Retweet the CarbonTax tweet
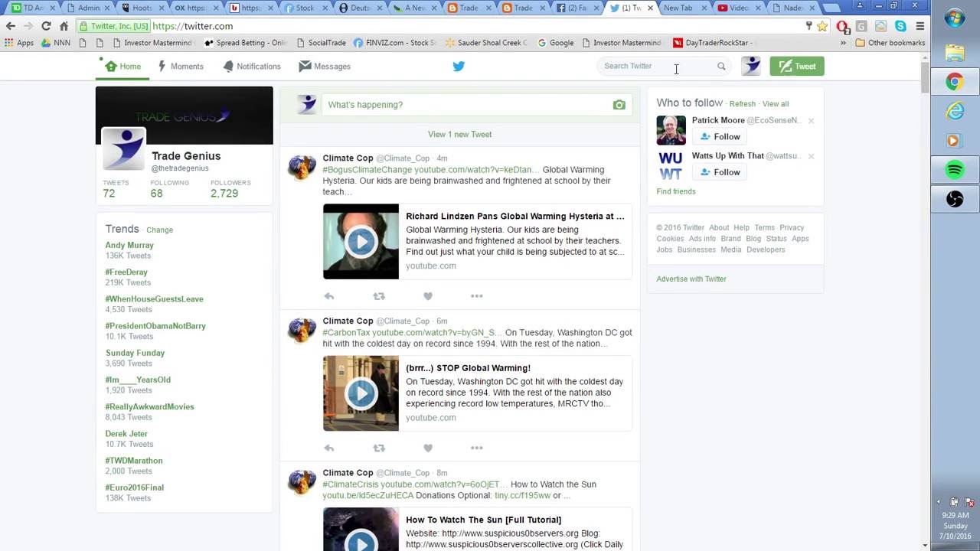Viewport: 980px width, 551px height. (x=378, y=448)
